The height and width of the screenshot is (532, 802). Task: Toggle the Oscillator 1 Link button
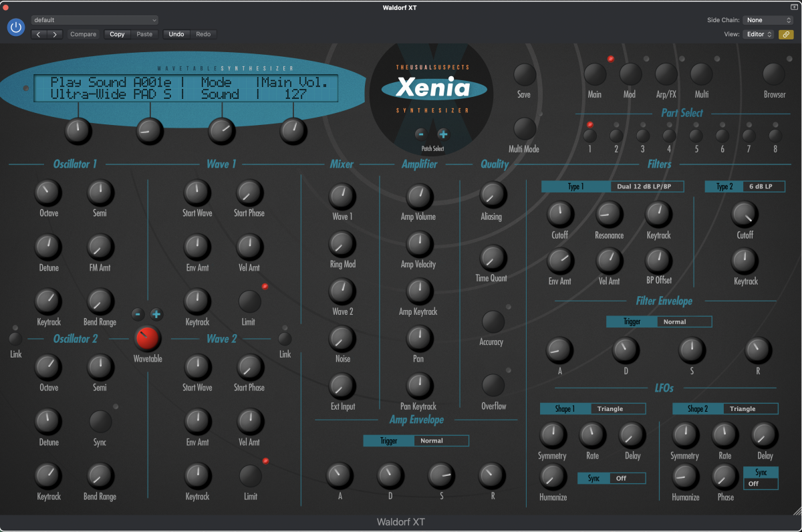point(15,339)
